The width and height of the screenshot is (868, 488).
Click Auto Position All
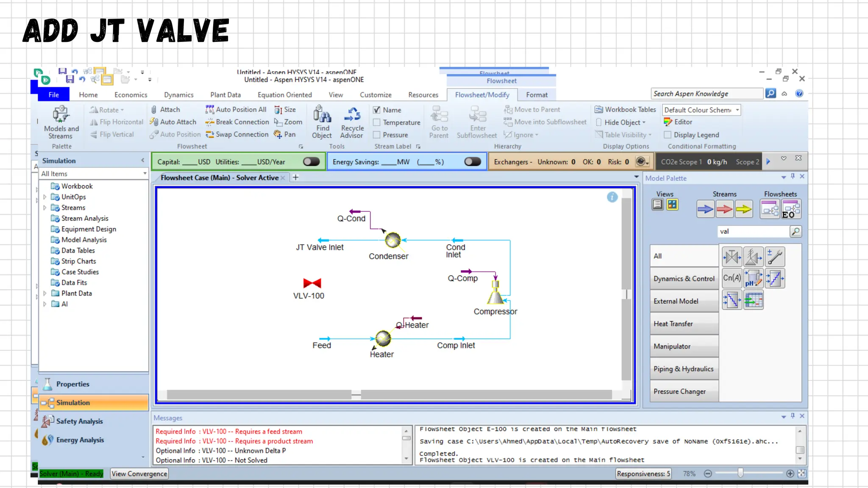click(236, 109)
